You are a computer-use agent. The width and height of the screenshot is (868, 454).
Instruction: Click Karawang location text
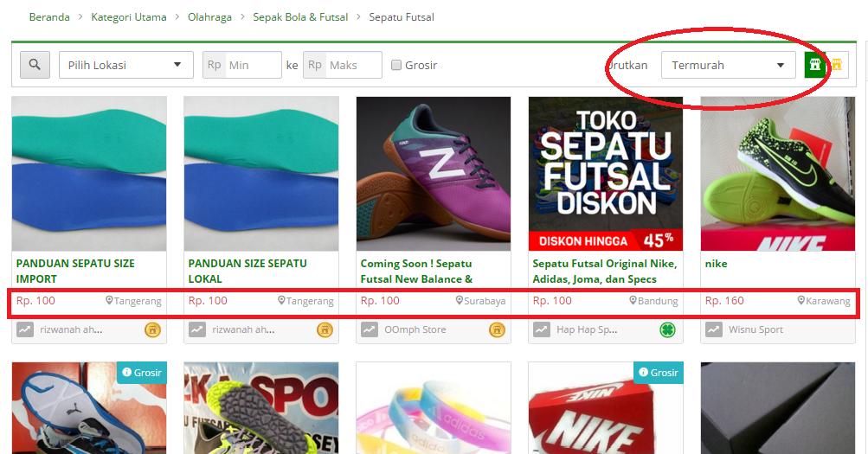[x=828, y=301]
